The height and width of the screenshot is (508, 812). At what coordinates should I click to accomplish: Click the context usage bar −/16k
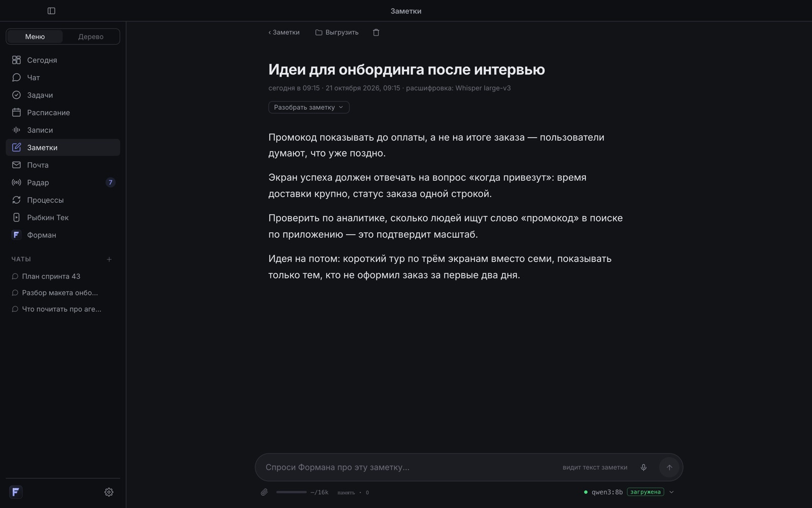point(302,492)
